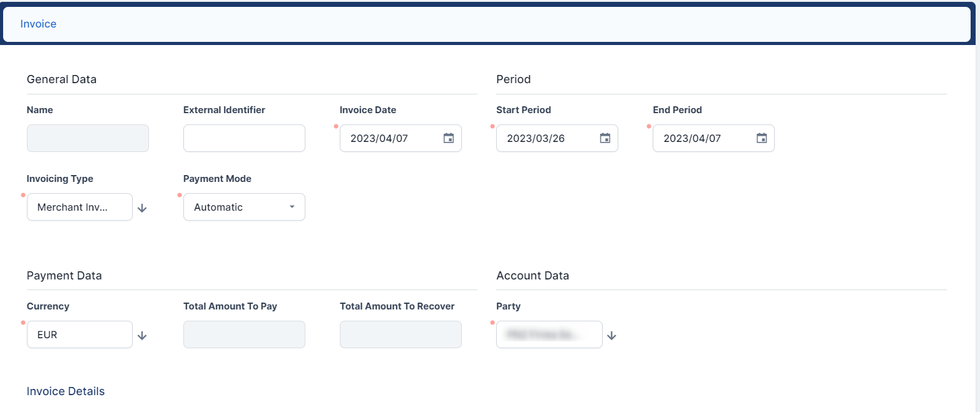Open the Merchant Inv... Invoicing Type selector
This screenshot has width=980, height=412.
pos(79,207)
